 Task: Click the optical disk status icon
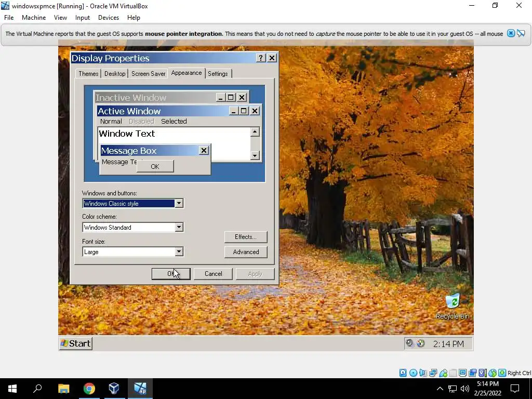click(413, 373)
